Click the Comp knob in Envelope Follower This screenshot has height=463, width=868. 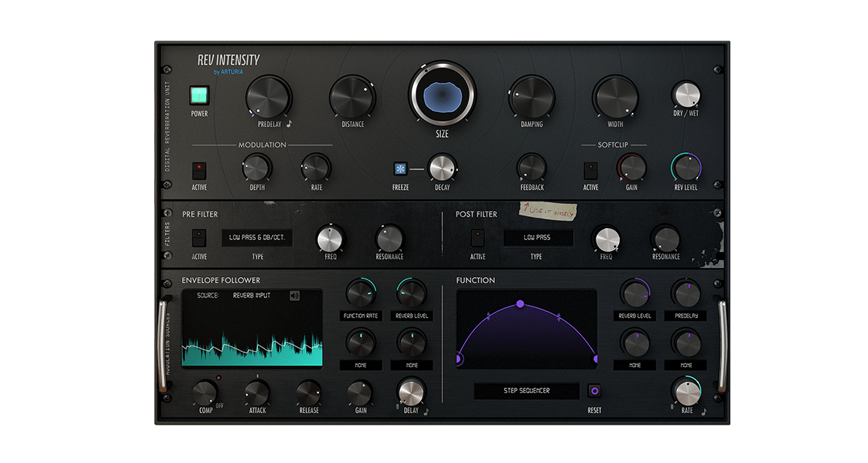coord(205,393)
